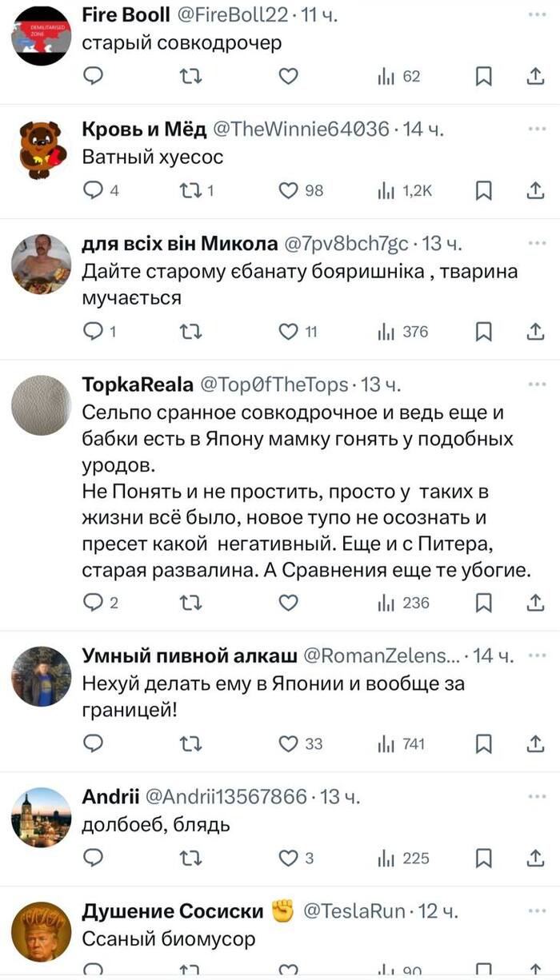Open the TopkaReala username link
560x980 pixels.
(138, 384)
